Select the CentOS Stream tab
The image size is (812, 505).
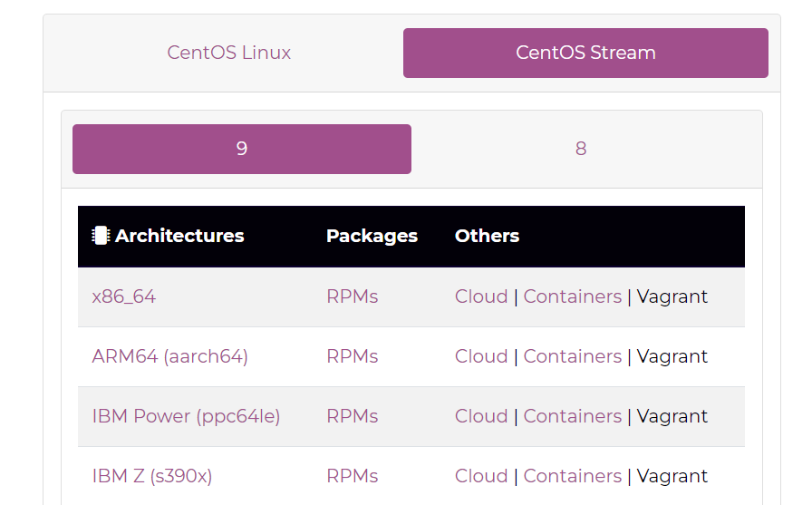coord(585,53)
